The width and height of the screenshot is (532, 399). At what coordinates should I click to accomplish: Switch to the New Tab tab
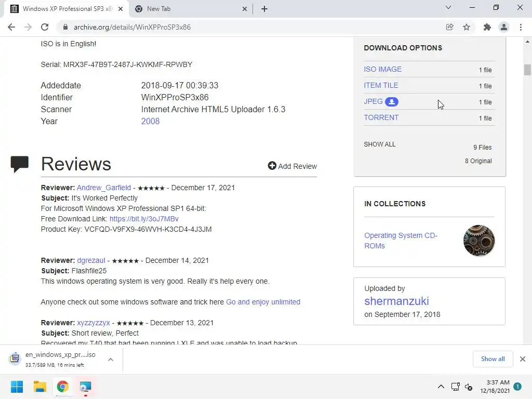point(190,9)
